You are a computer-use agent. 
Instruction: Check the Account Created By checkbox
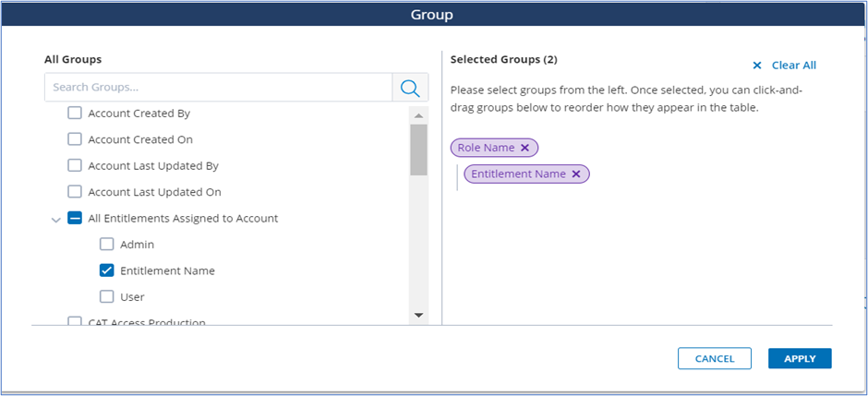click(x=75, y=114)
